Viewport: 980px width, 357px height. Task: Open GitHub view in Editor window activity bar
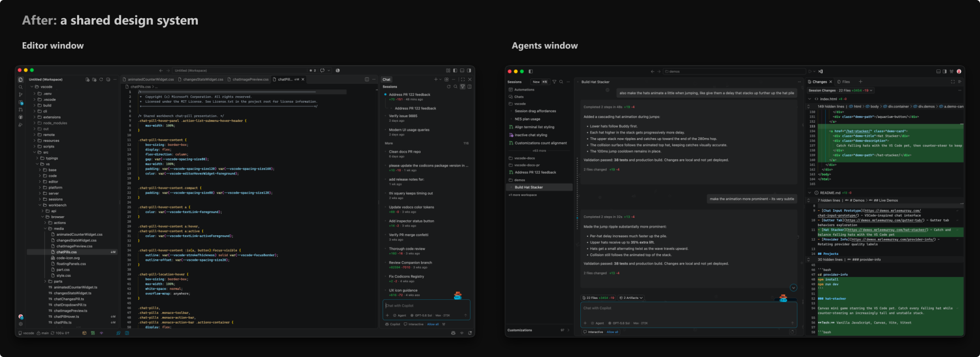point(20,117)
